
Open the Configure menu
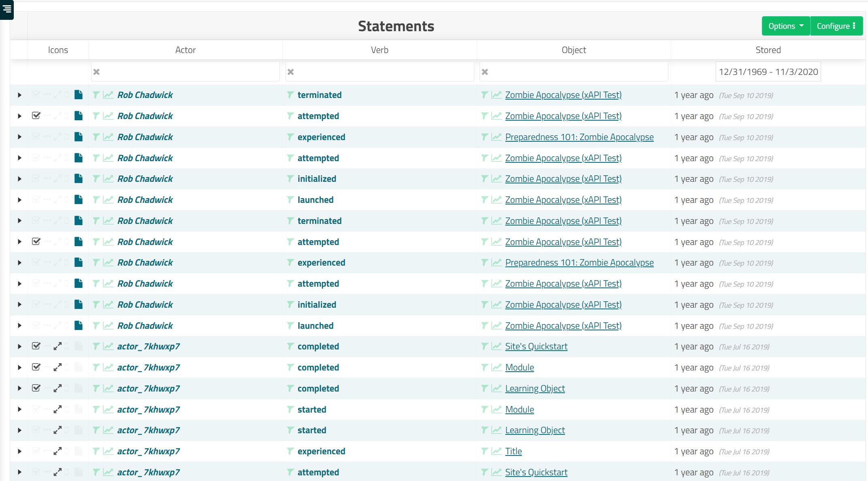tap(836, 26)
